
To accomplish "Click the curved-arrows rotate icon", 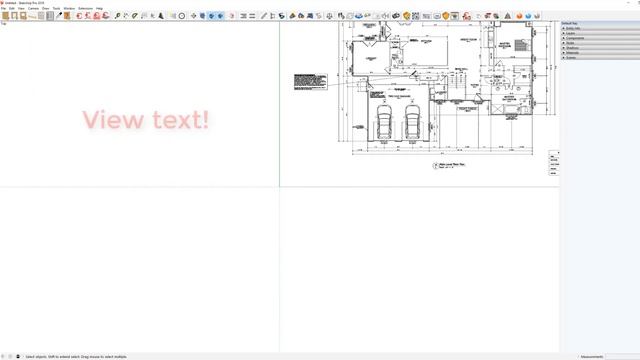I will pos(282,16).
